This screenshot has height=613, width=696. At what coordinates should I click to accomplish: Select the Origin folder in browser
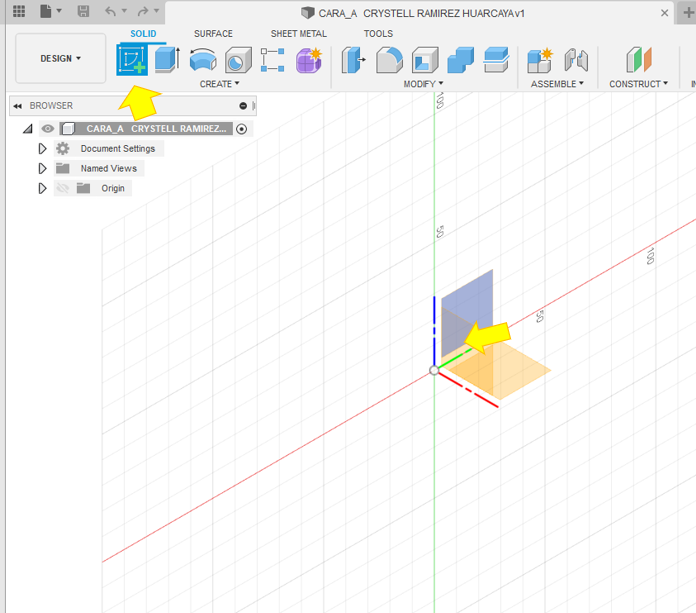[x=113, y=188]
